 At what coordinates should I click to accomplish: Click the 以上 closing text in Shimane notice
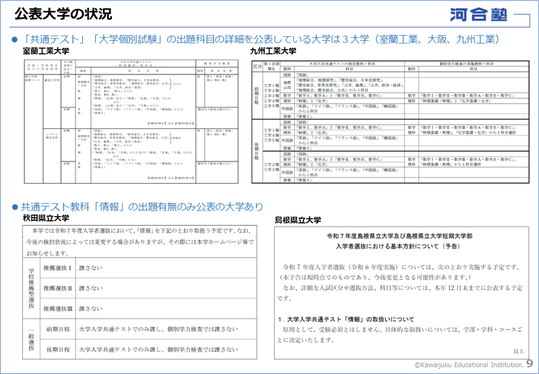[x=519, y=351]
